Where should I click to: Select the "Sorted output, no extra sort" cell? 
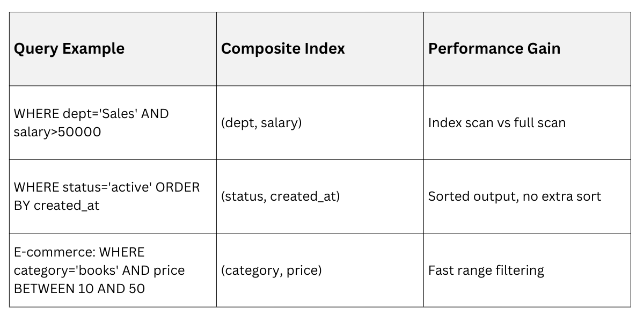coord(514,196)
